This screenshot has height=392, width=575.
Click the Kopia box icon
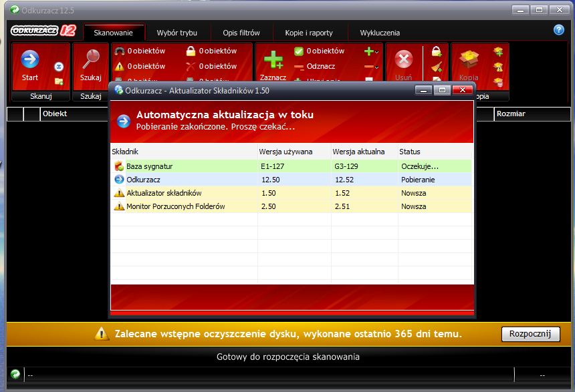point(469,60)
